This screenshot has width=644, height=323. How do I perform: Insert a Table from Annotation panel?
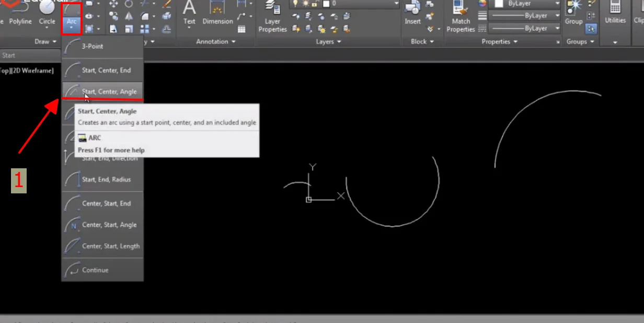[x=241, y=29]
